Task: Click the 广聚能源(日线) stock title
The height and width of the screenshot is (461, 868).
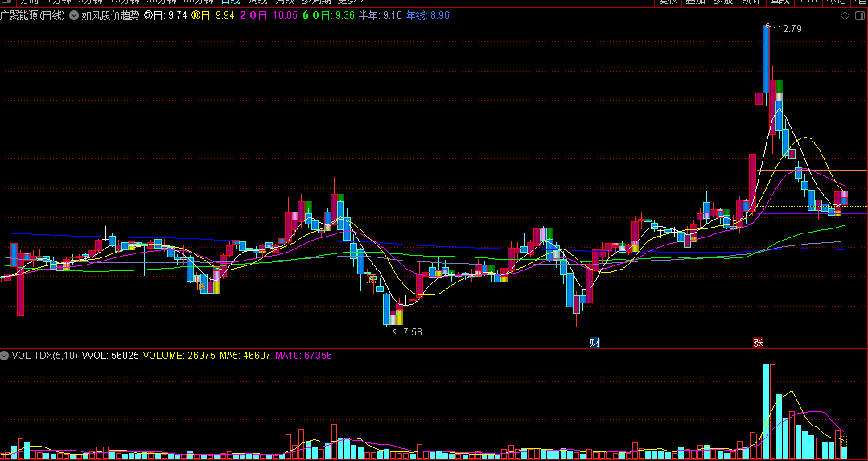Action: click(33, 15)
